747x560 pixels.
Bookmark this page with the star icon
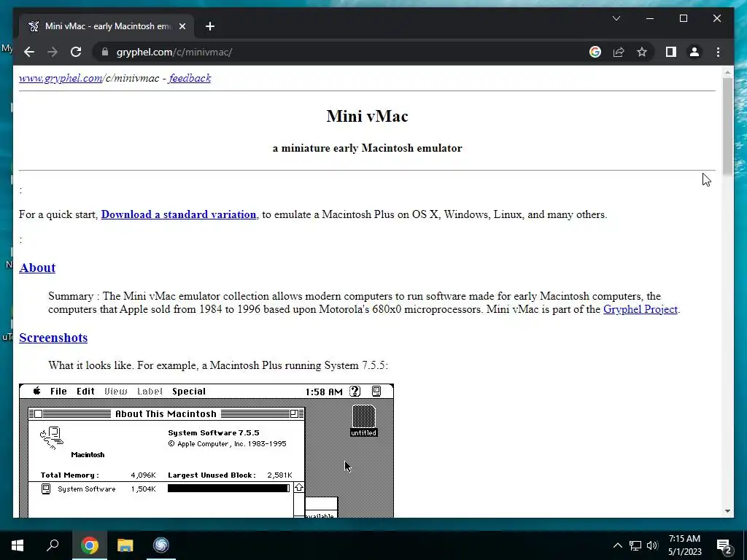(642, 52)
